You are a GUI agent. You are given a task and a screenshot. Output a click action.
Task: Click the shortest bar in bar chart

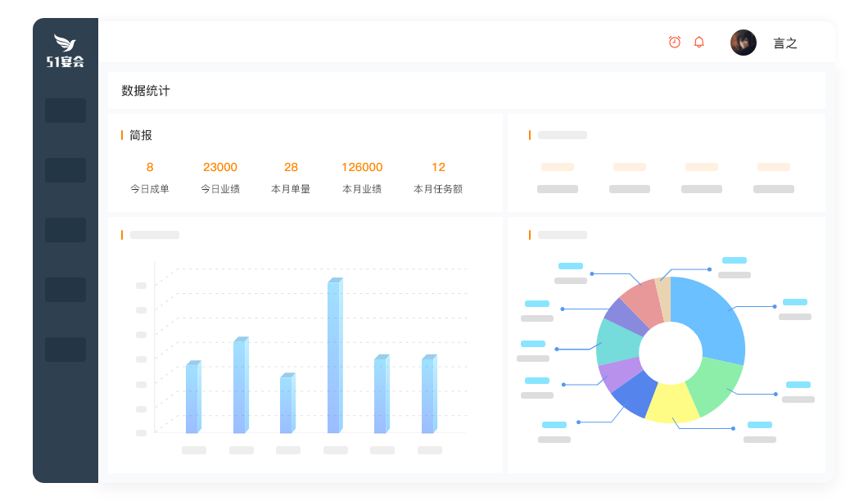pyautogui.click(x=287, y=404)
